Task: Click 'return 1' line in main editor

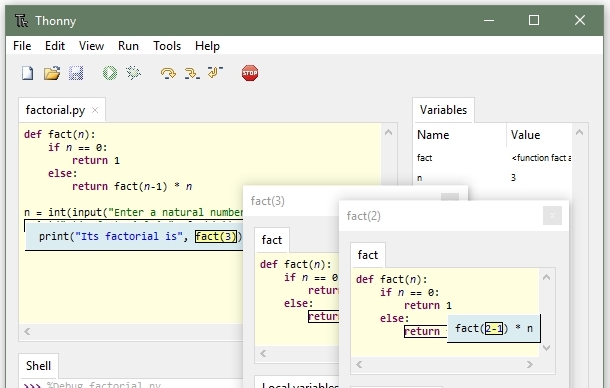Action: click(x=96, y=160)
